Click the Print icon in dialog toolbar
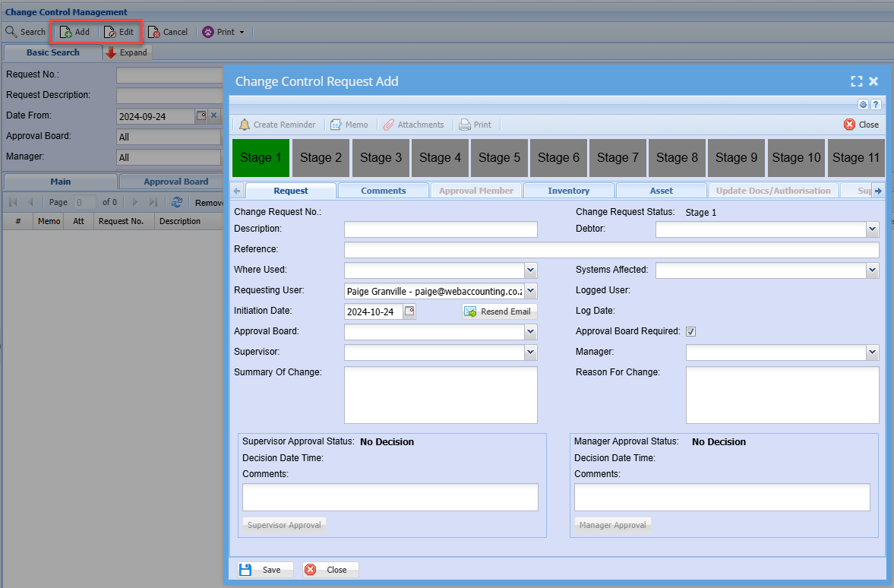 point(465,125)
